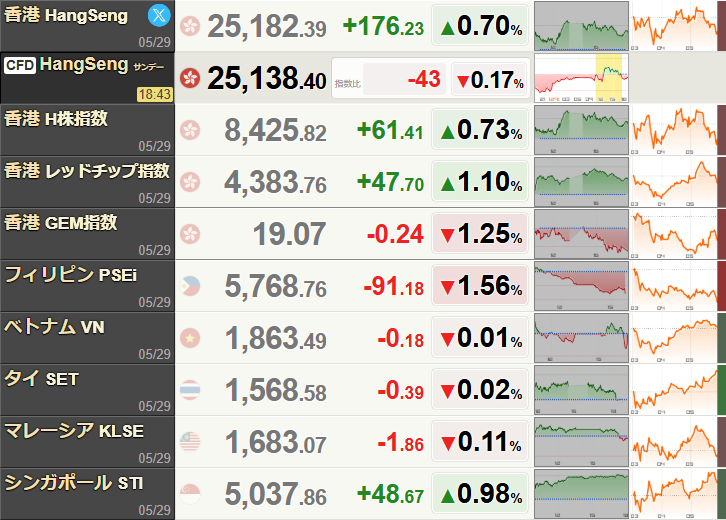The width and height of the screenshot is (726, 520).
Task: Click GEM指数 orange trend chart
Action: coord(674,233)
